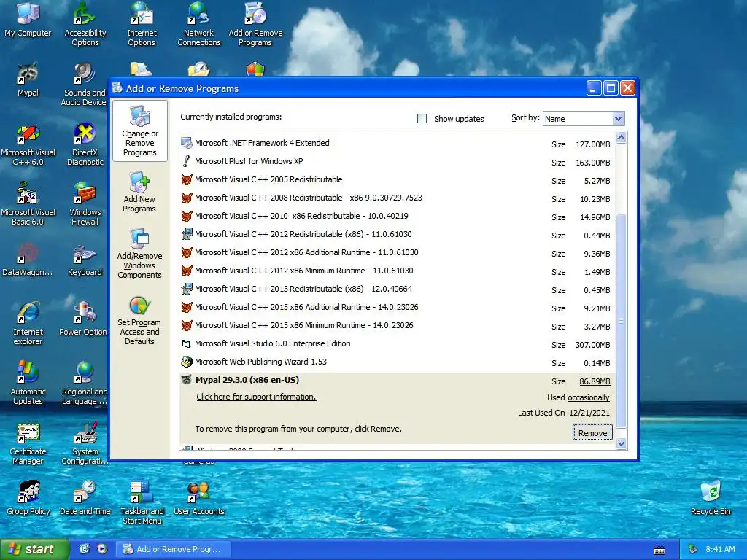Select Visual C++ 2012 Redistributable (x86) entry

click(x=398, y=234)
